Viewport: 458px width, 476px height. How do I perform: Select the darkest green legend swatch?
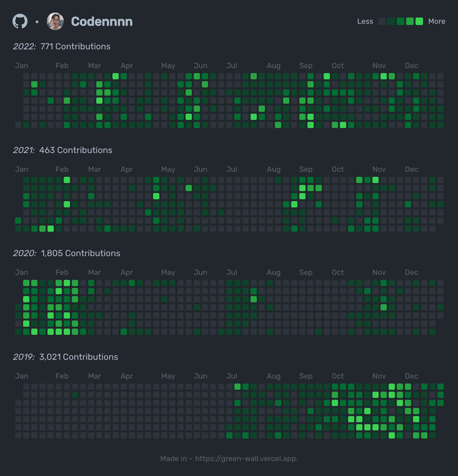point(391,21)
